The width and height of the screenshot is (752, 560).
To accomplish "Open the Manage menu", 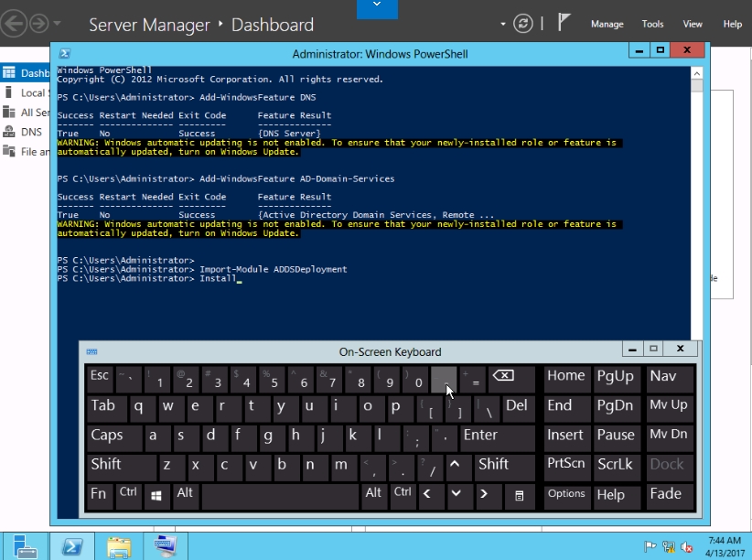I will (x=607, y=24).
